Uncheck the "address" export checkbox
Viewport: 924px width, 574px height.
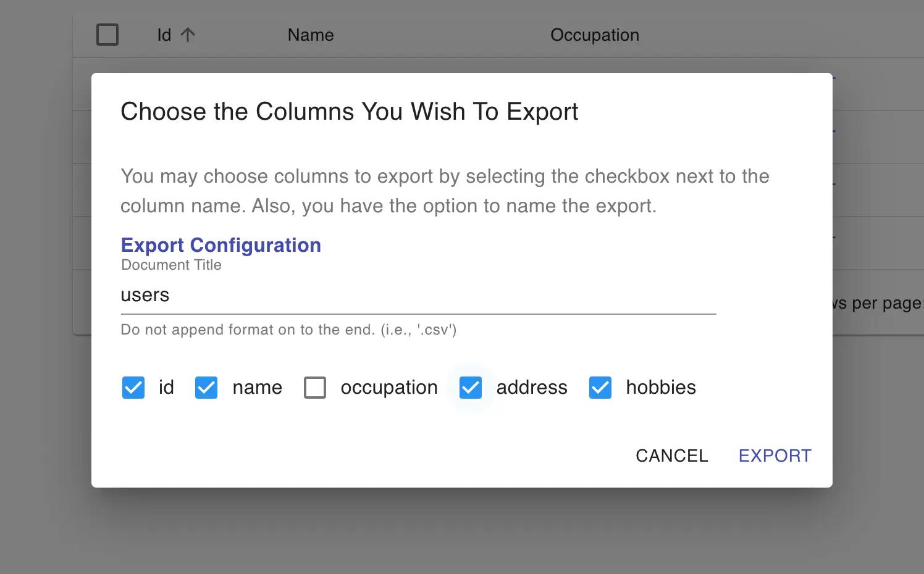point(471,388)
